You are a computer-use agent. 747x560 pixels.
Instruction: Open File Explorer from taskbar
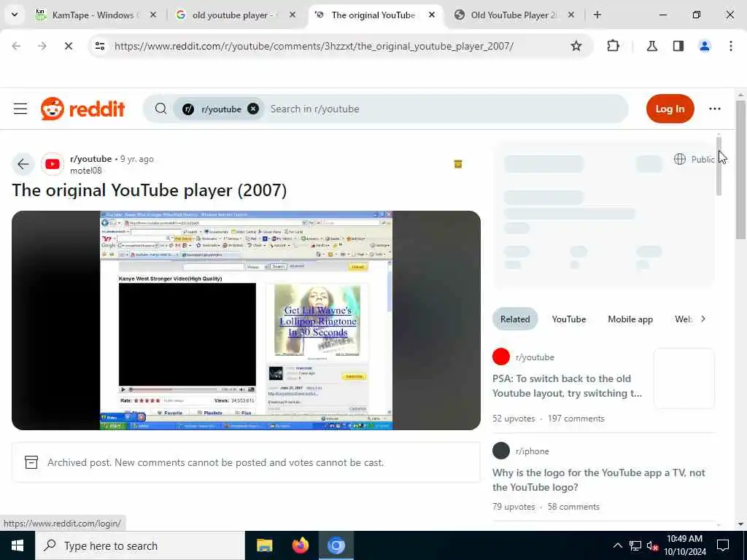click(264, 545)
